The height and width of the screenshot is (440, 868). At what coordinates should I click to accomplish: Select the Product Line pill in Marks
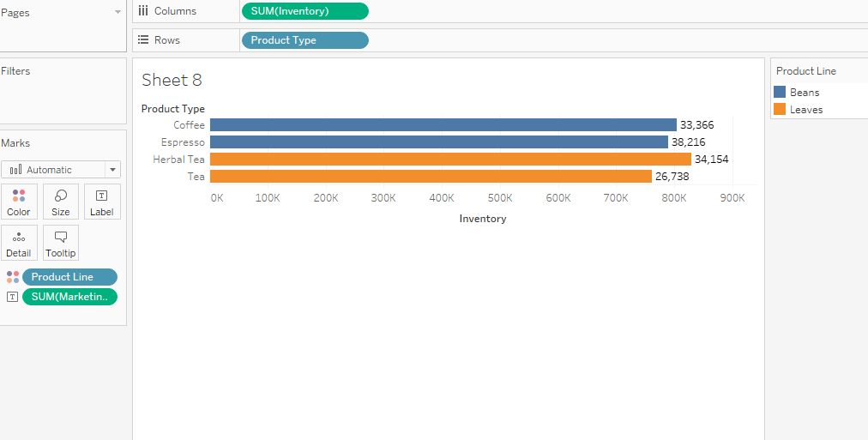coord(69,277)
